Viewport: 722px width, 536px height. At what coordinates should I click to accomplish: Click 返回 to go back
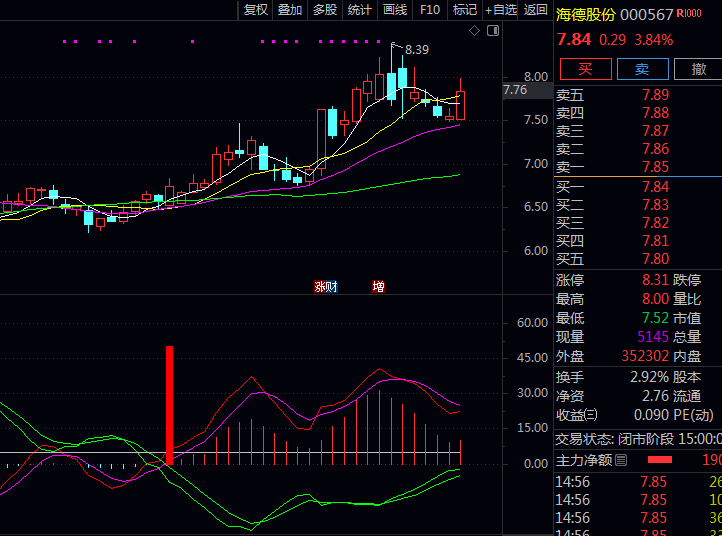click(x=535, y=10)
